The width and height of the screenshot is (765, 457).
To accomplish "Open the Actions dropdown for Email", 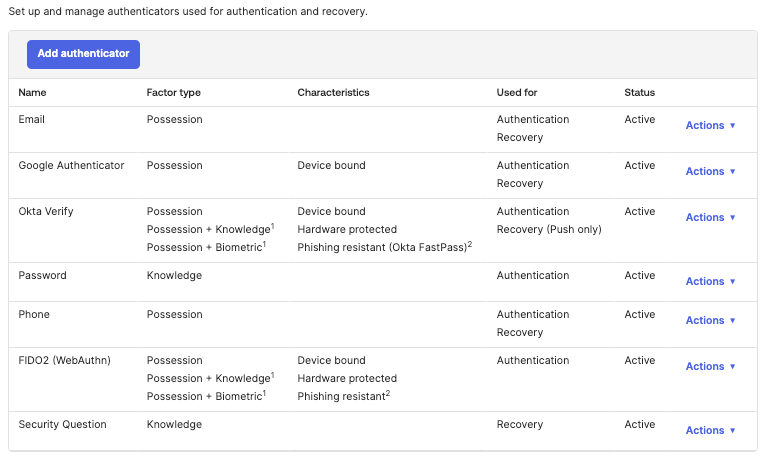I will tap(710, 126).
